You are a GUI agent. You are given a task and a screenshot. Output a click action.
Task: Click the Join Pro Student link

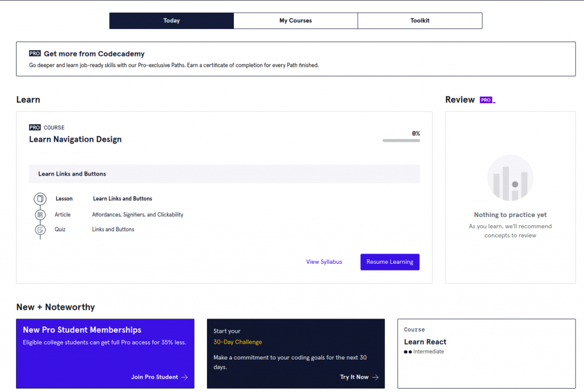[155, 377]
